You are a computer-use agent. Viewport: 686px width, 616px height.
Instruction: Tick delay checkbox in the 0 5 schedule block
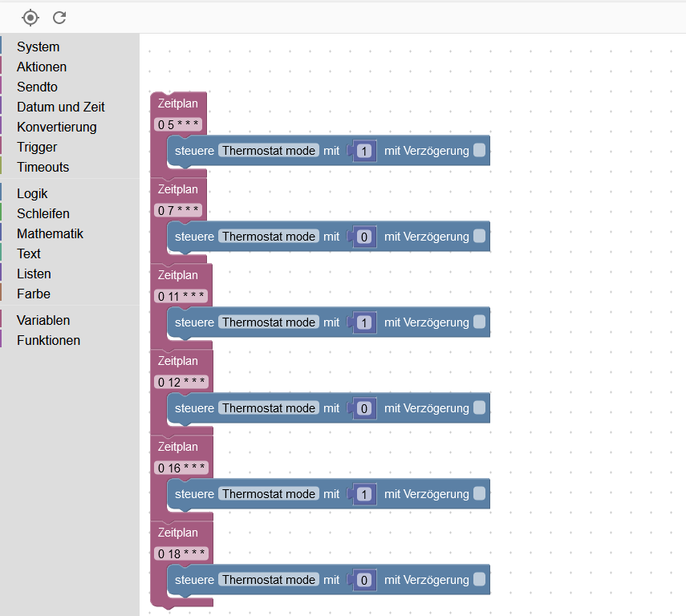click(x=480, y=151)
